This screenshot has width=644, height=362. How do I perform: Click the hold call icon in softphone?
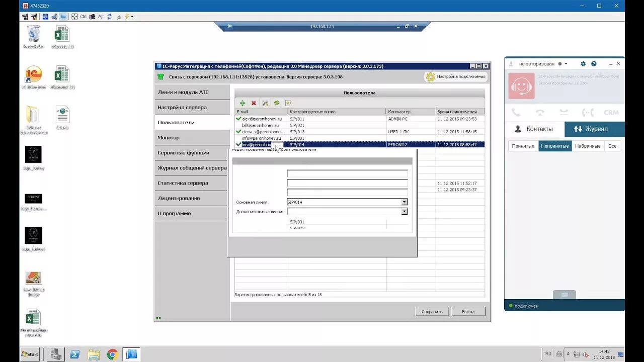tap(563, 112)
